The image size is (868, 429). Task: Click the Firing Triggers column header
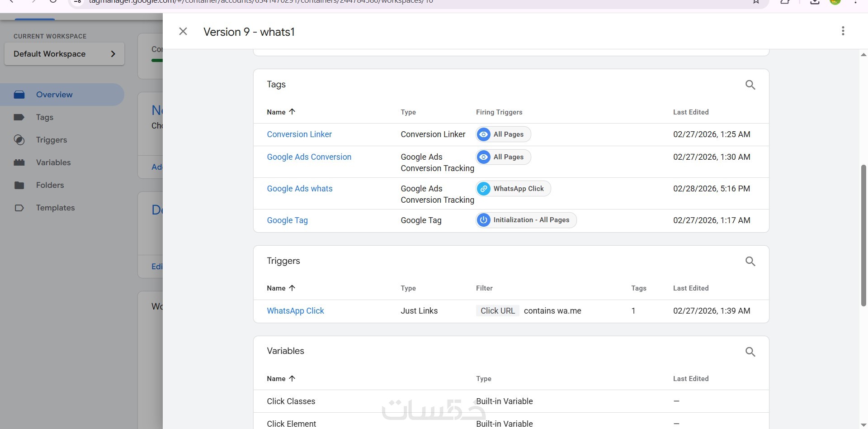(499, 112)
